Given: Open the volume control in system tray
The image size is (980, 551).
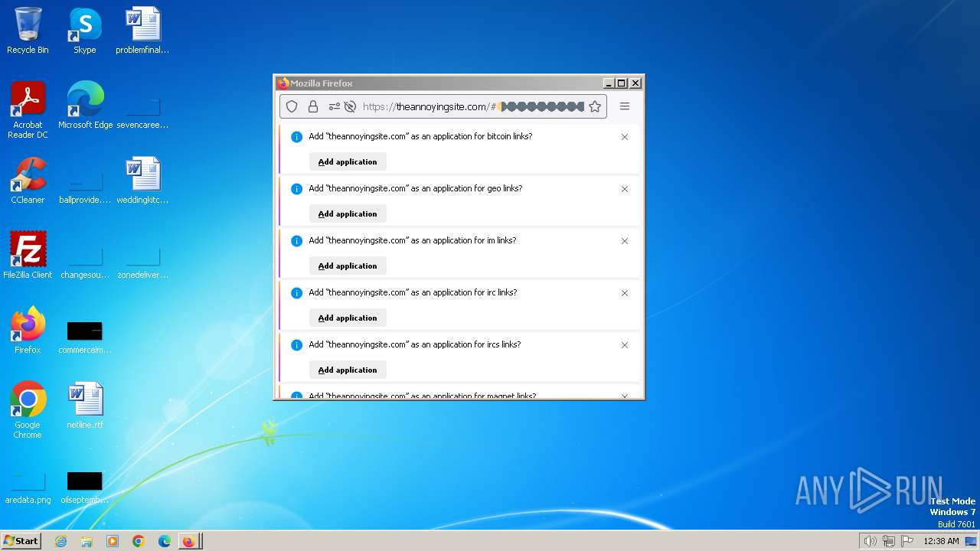Looking at the screenshot, I should (871, 541).
